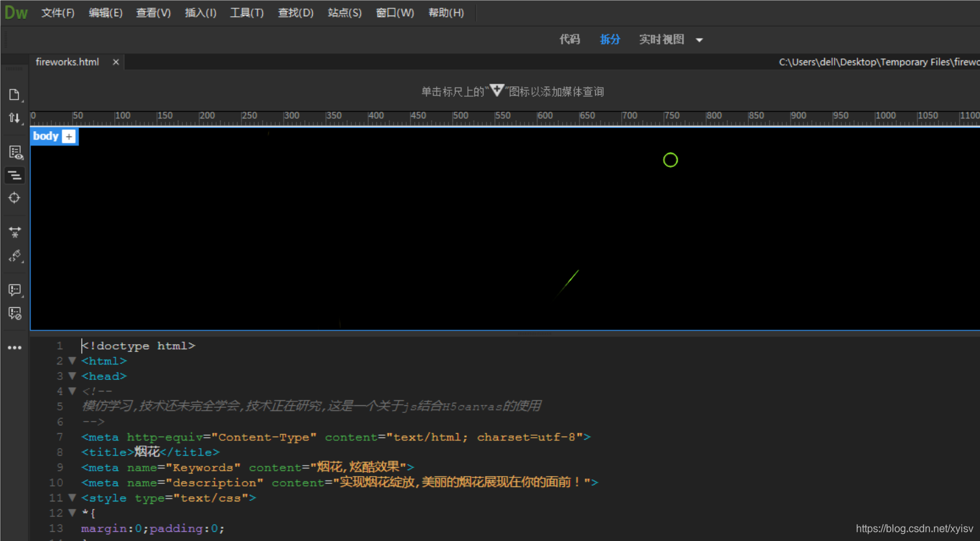Click the meta Keywords line
Screen dimensions: 980x541
pos(247,468)
